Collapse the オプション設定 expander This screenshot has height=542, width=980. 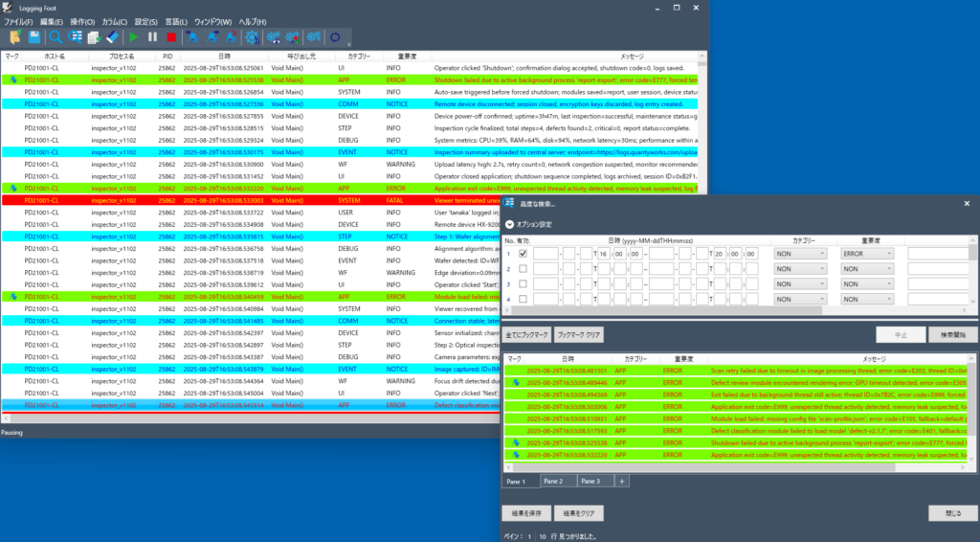pyautogui.click(x=510, y=224)
